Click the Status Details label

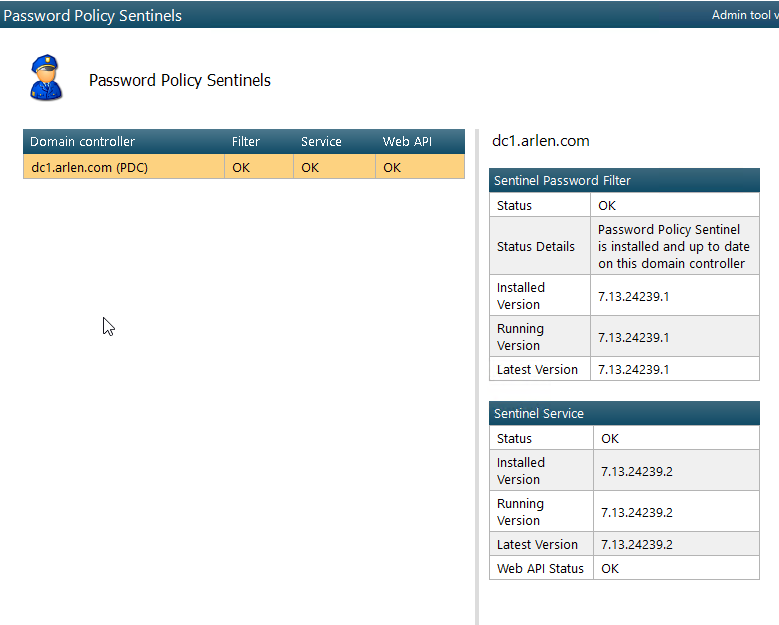[536, 246]
